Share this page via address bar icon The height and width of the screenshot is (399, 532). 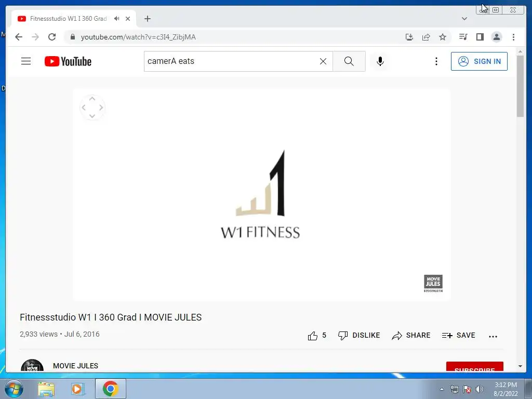[426, 37]
